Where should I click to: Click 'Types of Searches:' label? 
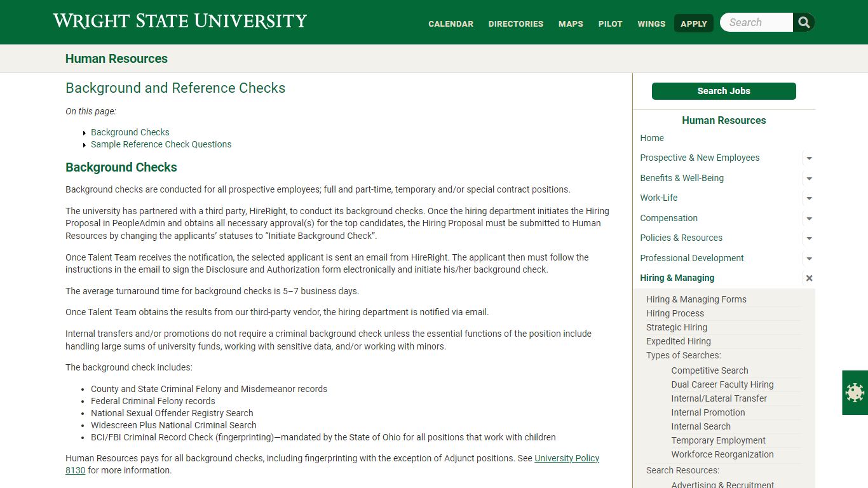click(684, 355)
